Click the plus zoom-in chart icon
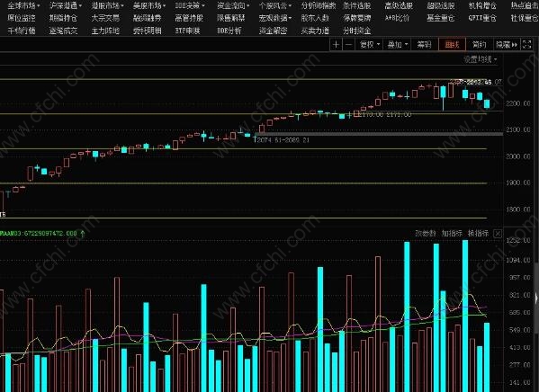 pyautogui.click(x=336, y=44)
